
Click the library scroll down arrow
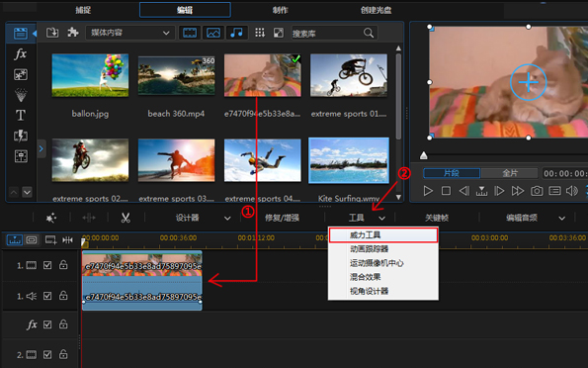pyautogui.click(x=398, y=197)
